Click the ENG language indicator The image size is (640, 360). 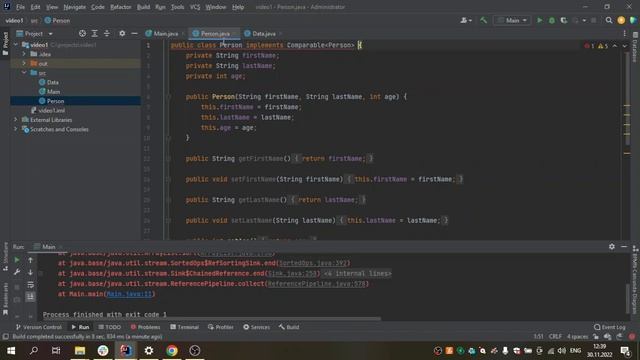575,351
